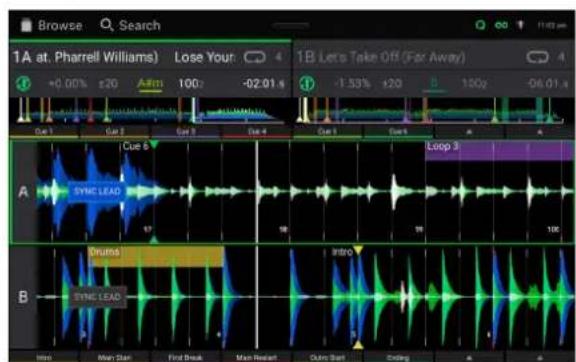Image resolution: width=576 pixels, height=362 pixels.
Task: Select Cue 1 tab on deck 1A
Action: (x=44, y=132)
